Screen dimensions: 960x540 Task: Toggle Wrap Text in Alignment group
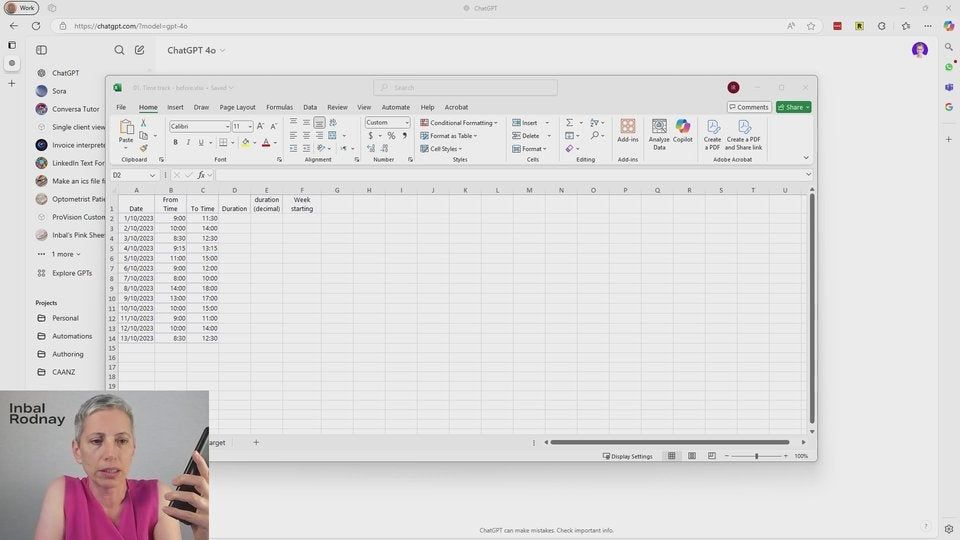[x=333, y=122]
